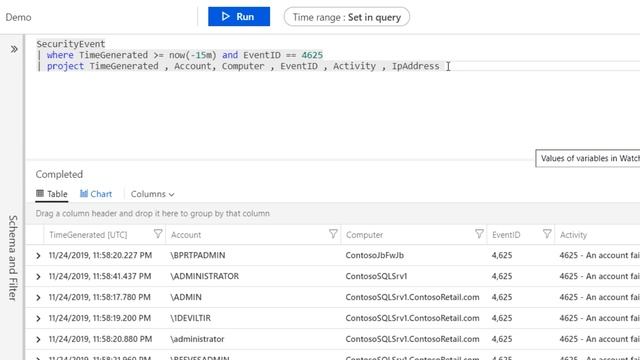Viewport: 640px width, 360px height.
Task: Filter the Computer column
Action: (x=479, y=234)
